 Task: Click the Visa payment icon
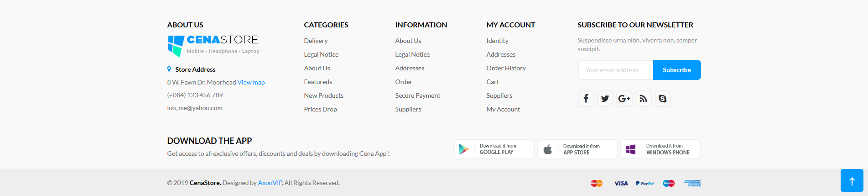pos(621,183)
